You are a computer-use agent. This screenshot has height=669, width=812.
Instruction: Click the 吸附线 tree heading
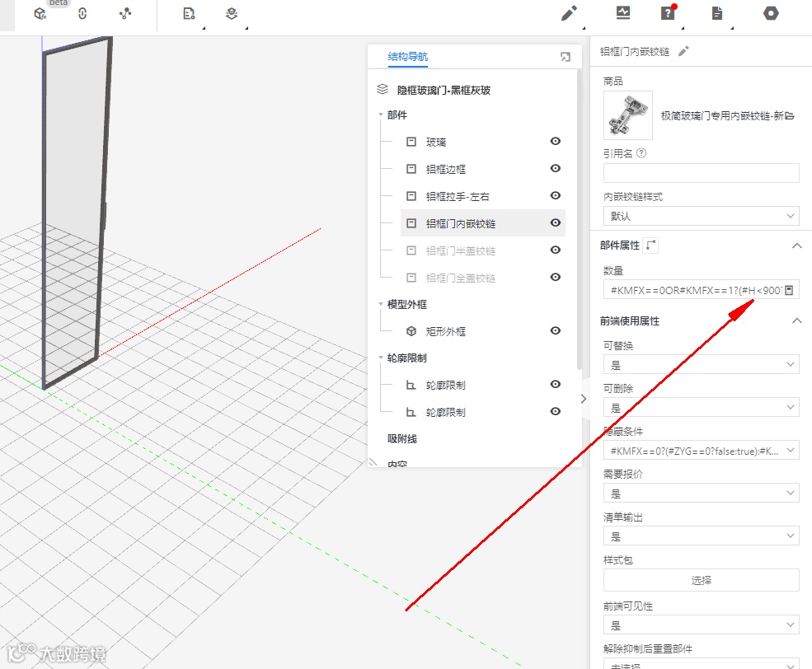[402, 439]
